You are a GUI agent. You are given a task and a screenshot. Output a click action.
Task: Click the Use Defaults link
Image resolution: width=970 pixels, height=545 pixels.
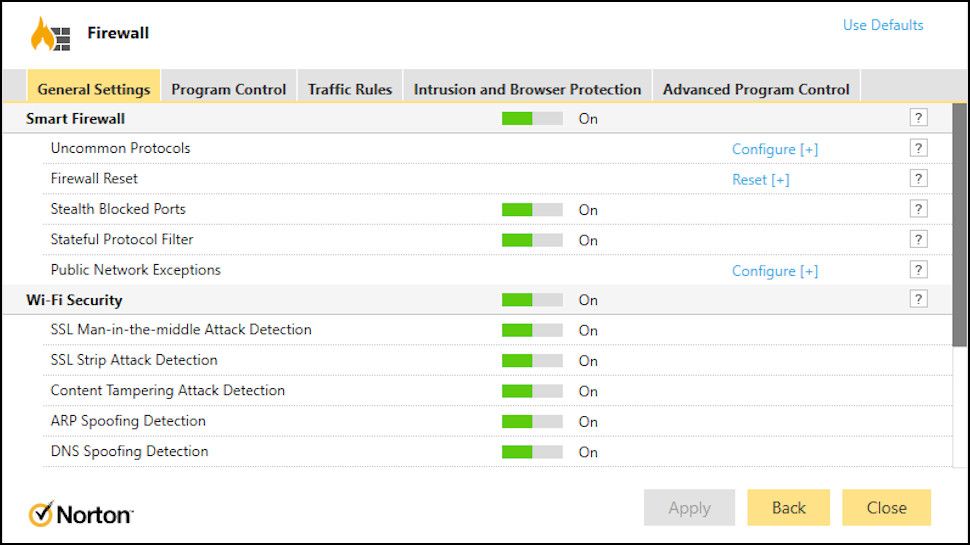[883, 25]
